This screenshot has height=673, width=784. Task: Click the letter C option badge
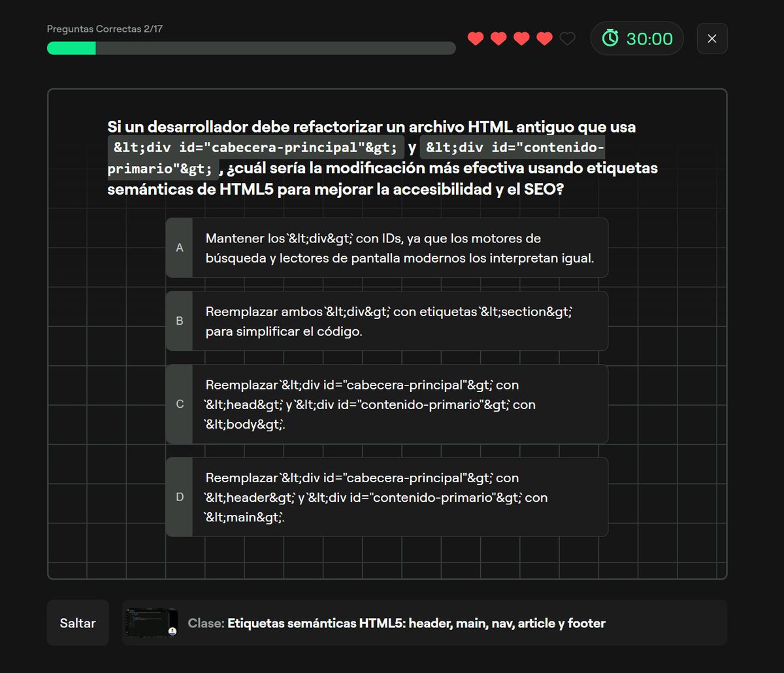[x=180, y=404]
